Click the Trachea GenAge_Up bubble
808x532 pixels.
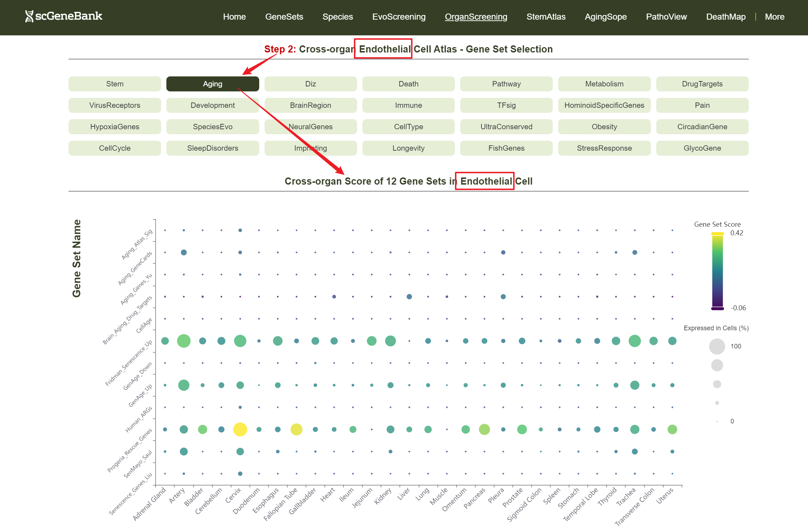tap(634, 385)
